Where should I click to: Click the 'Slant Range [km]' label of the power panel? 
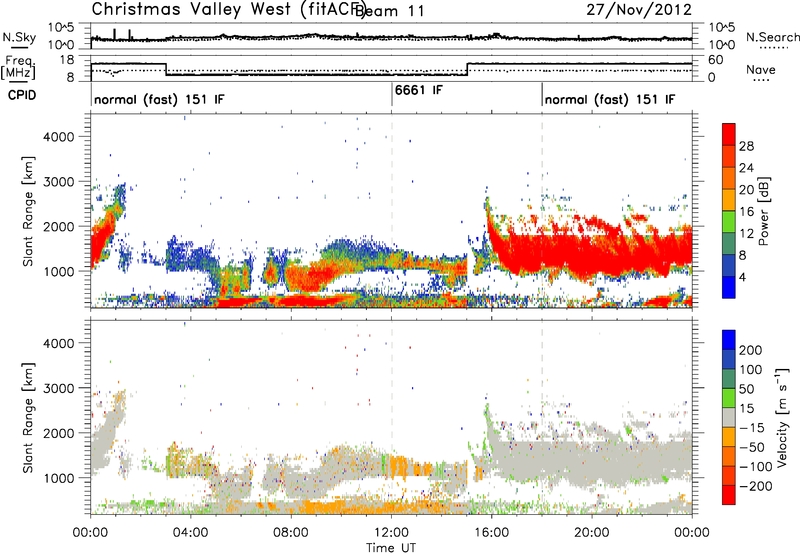[x=28, y=211]
